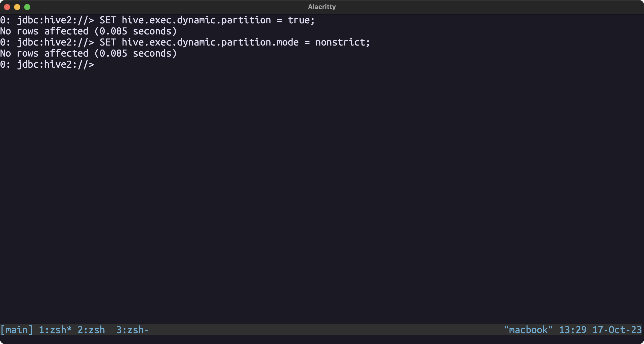This screenshot has width=644, height=344.
Task: Click hive.exec.dynamic.partition in first command
Action: pos(196,20)
